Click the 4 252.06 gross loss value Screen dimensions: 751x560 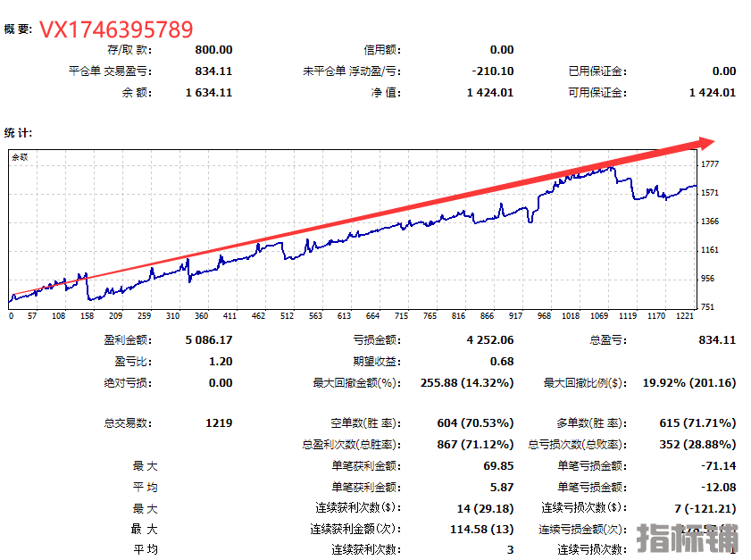[490, 340]
